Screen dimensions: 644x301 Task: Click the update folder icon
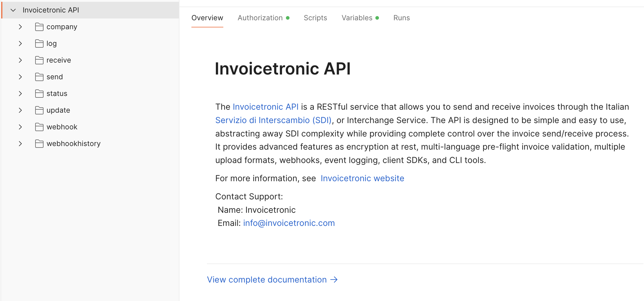point(39,110)
